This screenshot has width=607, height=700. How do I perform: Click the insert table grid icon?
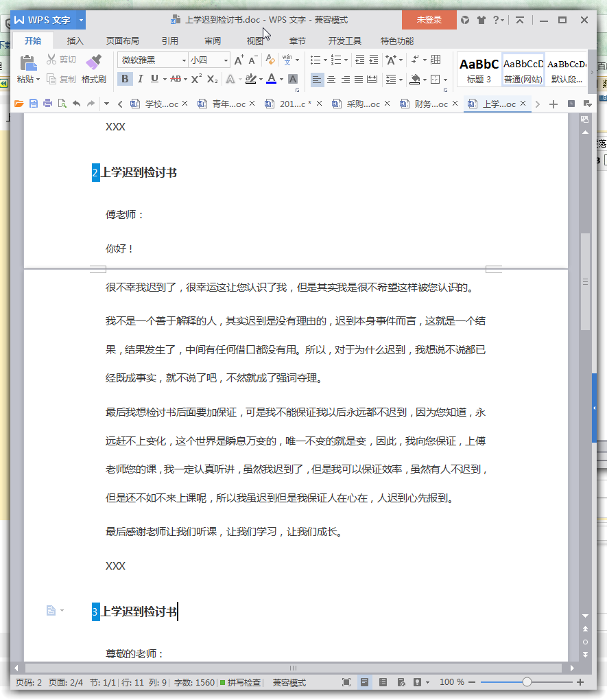coord(436,60)
